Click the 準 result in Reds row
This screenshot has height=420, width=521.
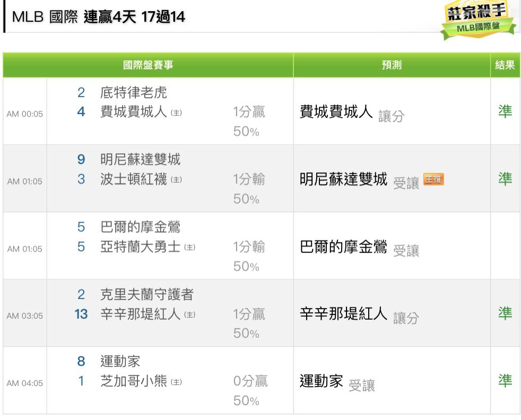(505, 313)
